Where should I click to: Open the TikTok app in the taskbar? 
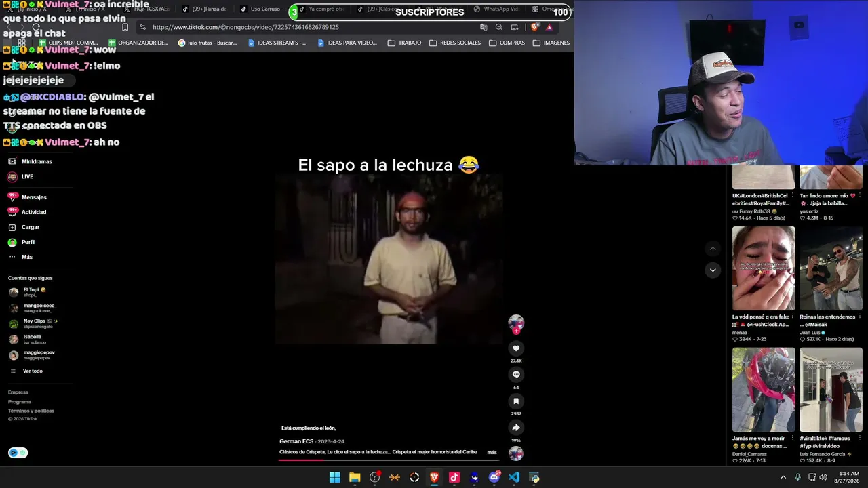click(454, 477)
